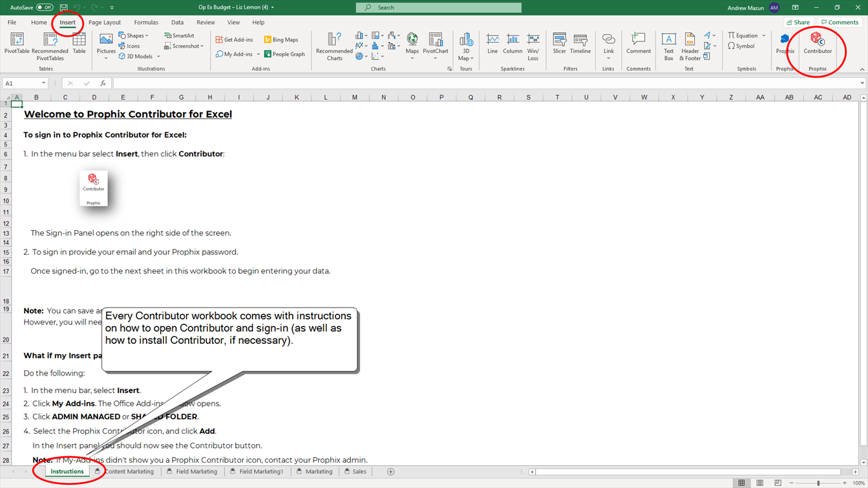Click the Pictures button
The height and width of the screenshot is (488, 868).
point(106,45)
